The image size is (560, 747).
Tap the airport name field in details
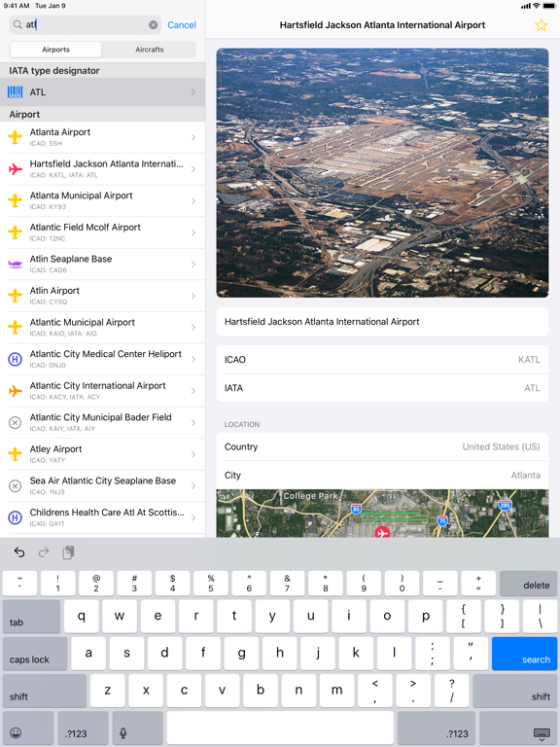(382, 322)
